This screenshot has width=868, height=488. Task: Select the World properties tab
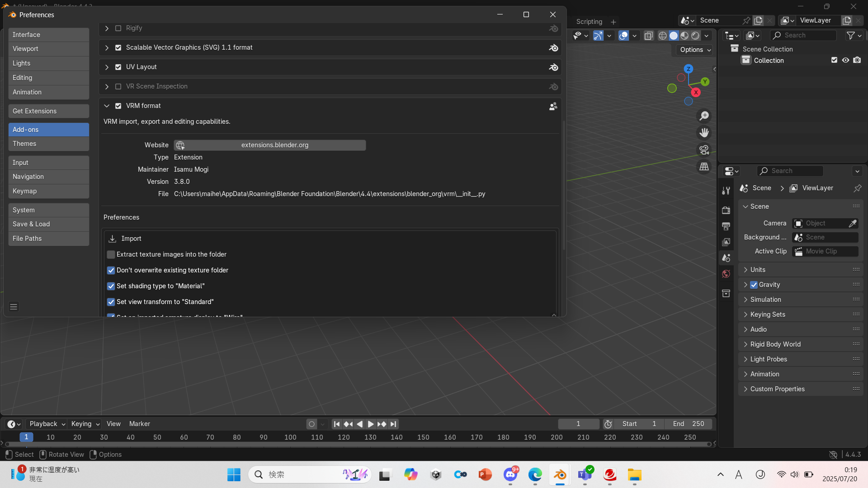(726, 274)
